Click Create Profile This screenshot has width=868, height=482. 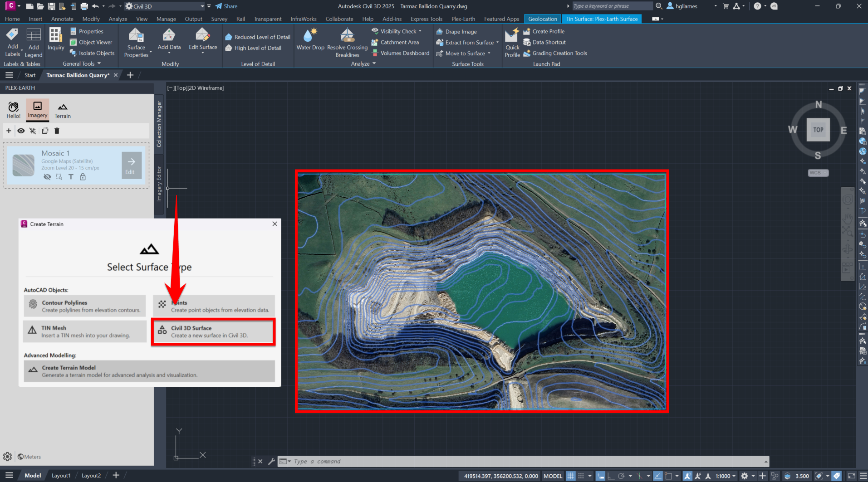pyautogui.click(x=544, y=31)
